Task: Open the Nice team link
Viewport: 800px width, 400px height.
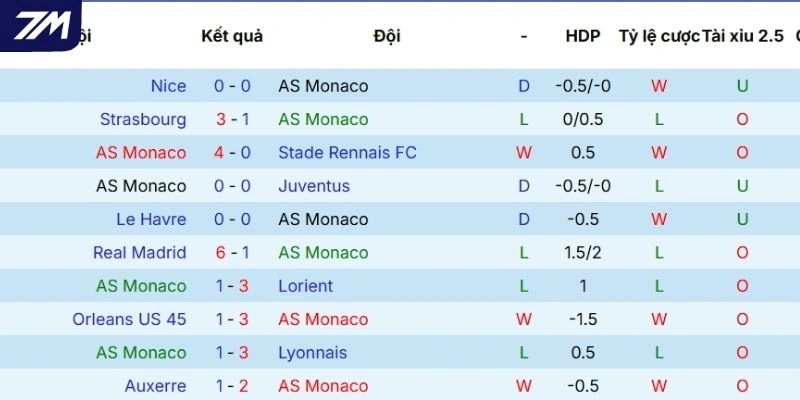Action: click(168, 86)
